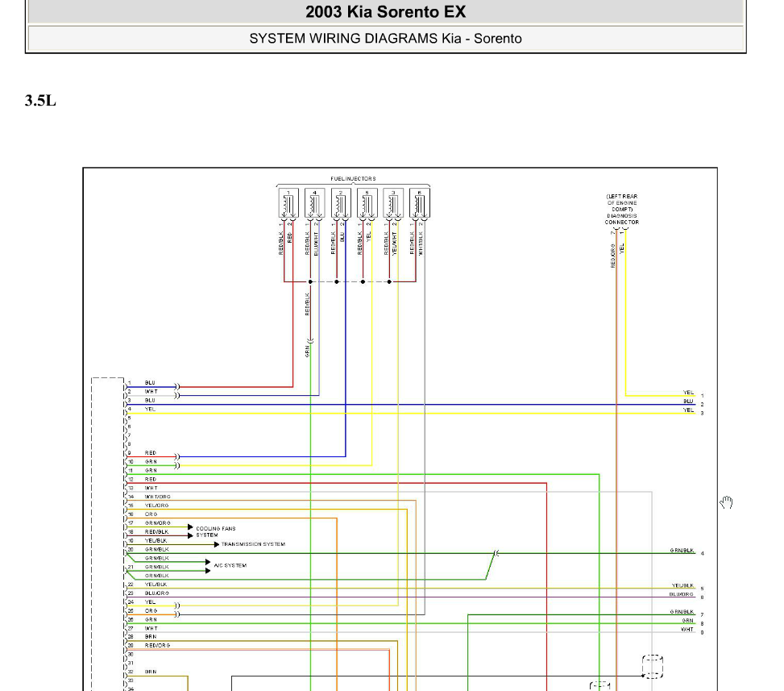784x691 pixels.
Task: Click 'YEL' wire label under injector 5
Action: [x=368, y=236]
